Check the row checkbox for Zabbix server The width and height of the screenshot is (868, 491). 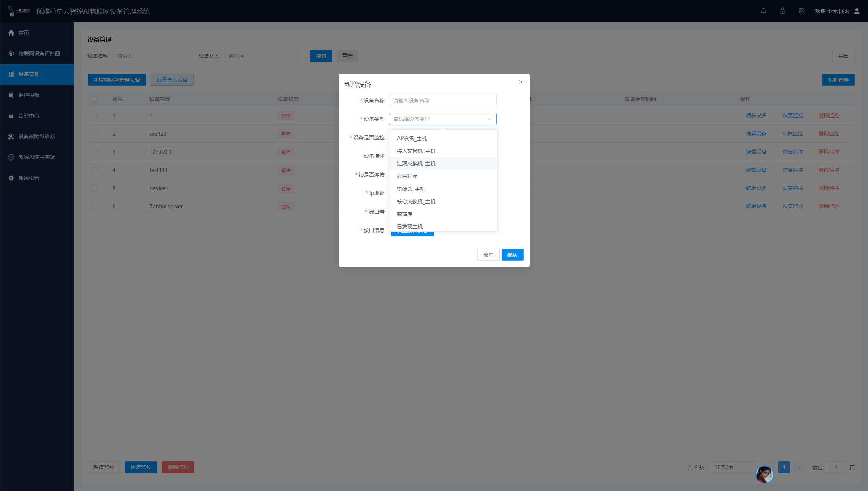pos(95,206)
